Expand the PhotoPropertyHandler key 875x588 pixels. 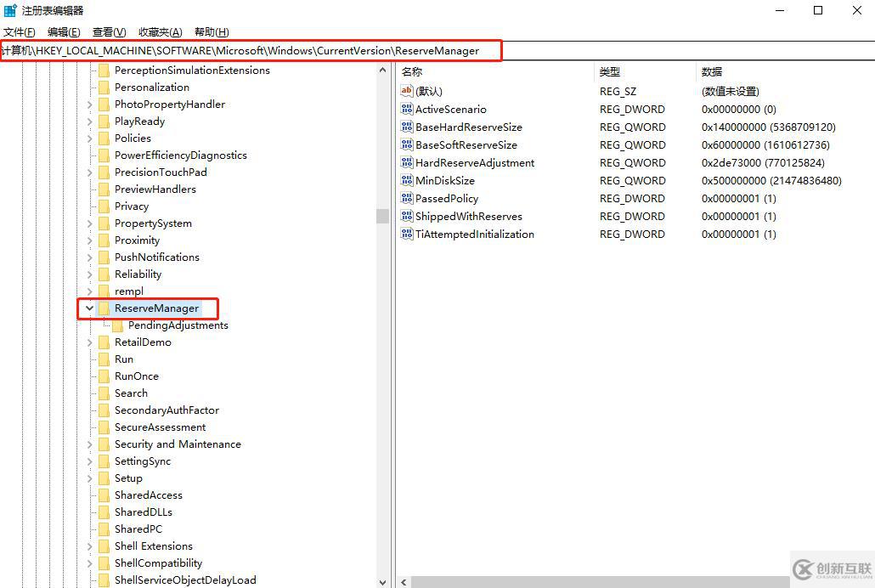[x=89, y=105]
